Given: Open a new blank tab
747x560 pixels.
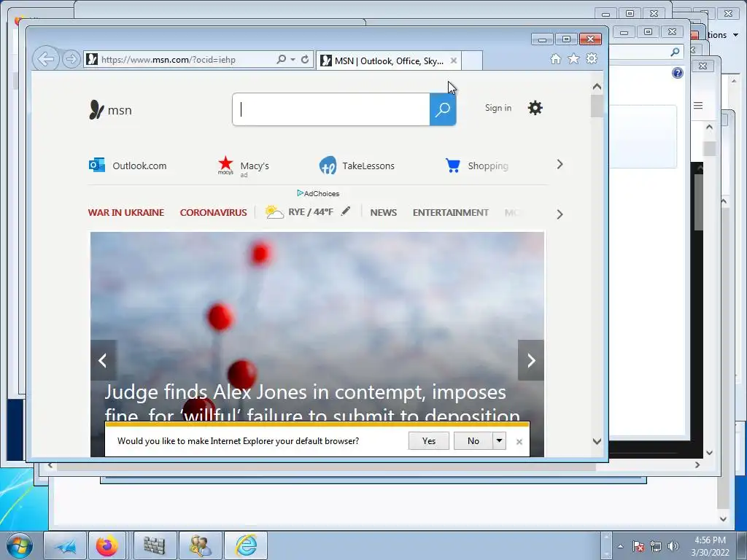Looking at the screenshot, I should pyautogui.click(x=472, y=61).
